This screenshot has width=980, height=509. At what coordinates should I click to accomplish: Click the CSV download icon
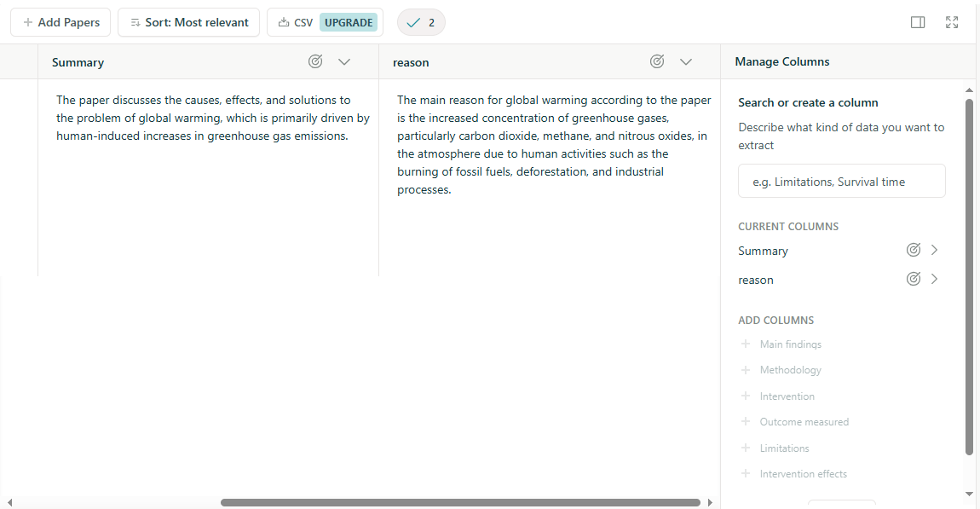coord(284,22)
